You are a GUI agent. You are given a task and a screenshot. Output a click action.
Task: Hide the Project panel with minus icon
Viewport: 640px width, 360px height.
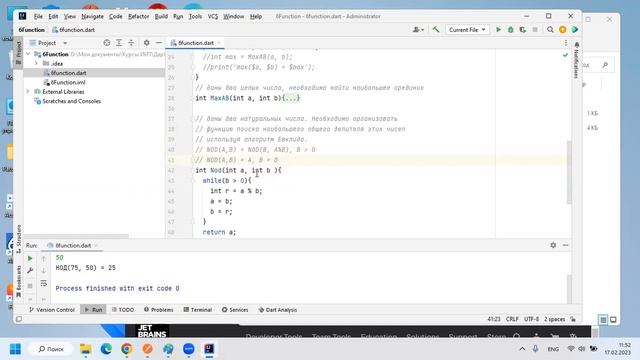(x=159, y=43)
